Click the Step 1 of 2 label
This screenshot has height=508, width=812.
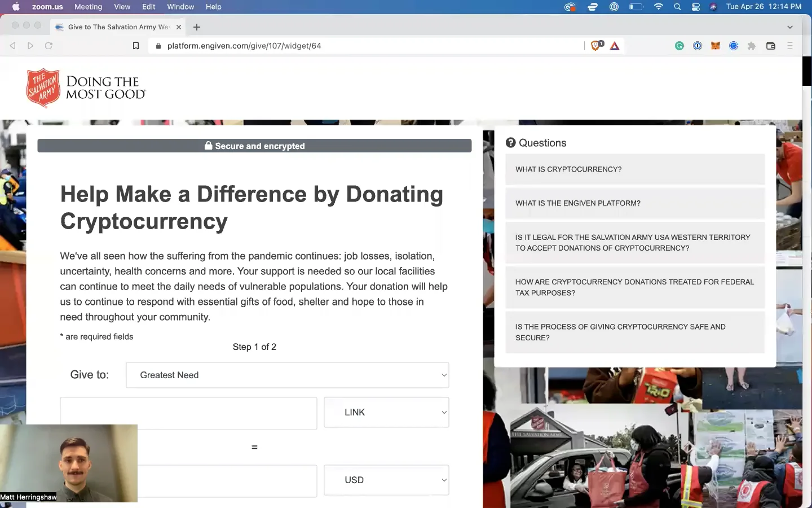(254, 347)
